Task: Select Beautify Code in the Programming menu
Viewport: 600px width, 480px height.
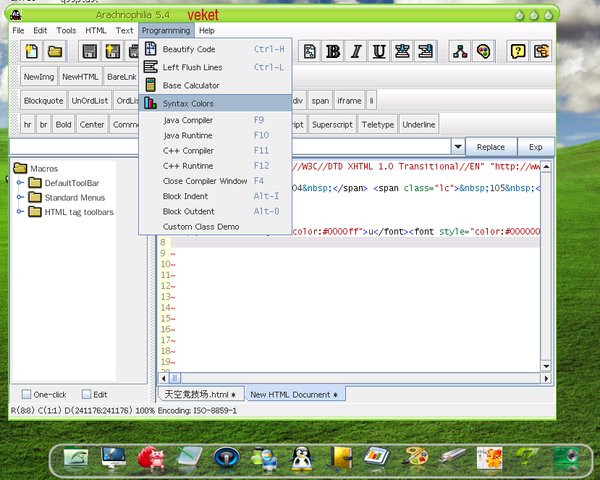Action: pos(189,49)
